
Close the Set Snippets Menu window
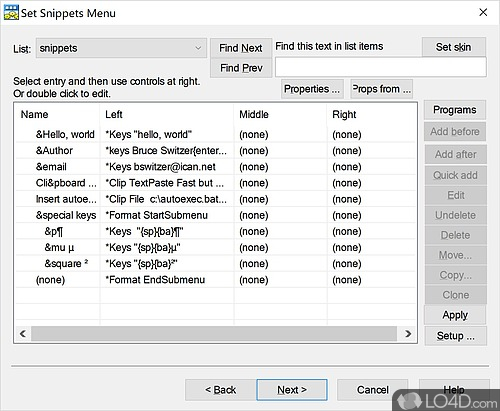click(483, 13)
